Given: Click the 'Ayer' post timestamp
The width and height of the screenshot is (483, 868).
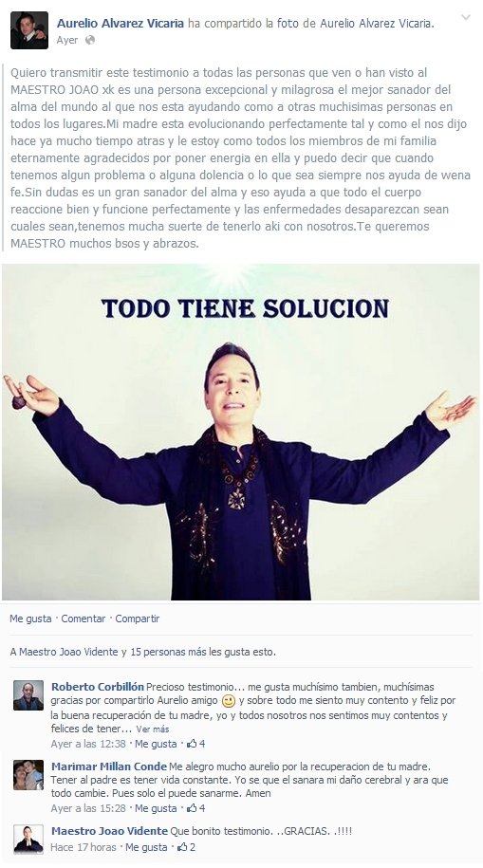Looking at the screenshot, I should [x=67, y=41].
